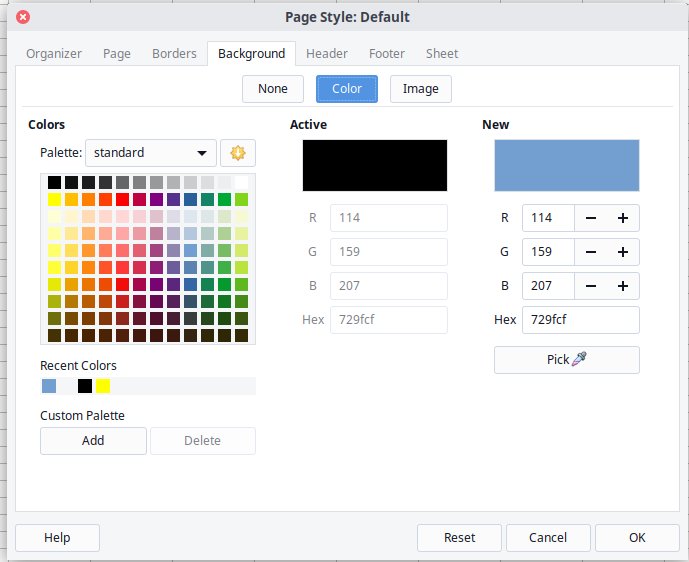Select None background type
Screen dimensions: 689x562
click(273, 89)
